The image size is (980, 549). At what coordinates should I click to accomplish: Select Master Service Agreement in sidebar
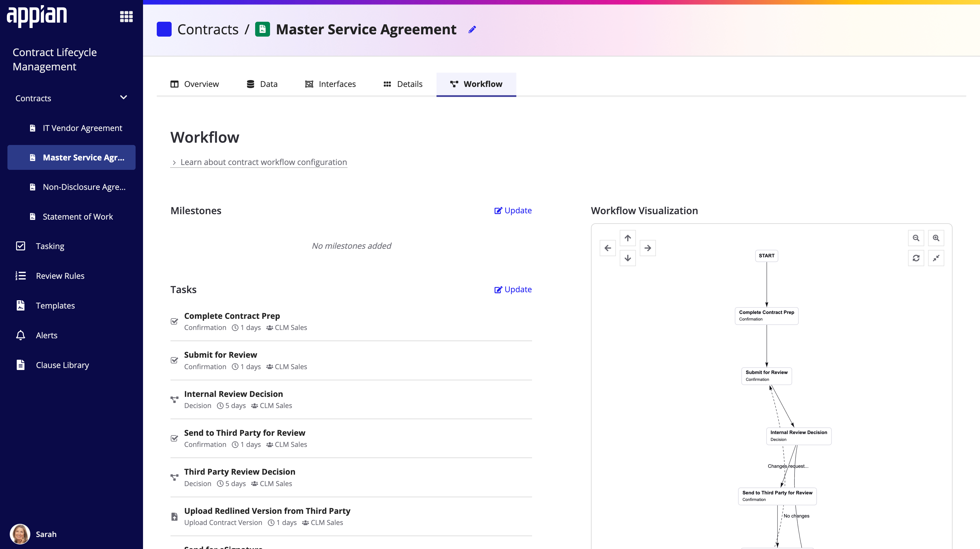coord(72,157)
